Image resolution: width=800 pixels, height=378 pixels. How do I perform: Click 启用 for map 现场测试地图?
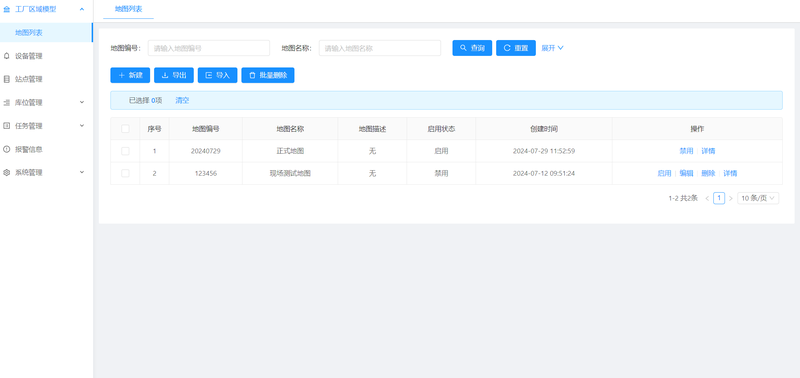pos(664,173)
